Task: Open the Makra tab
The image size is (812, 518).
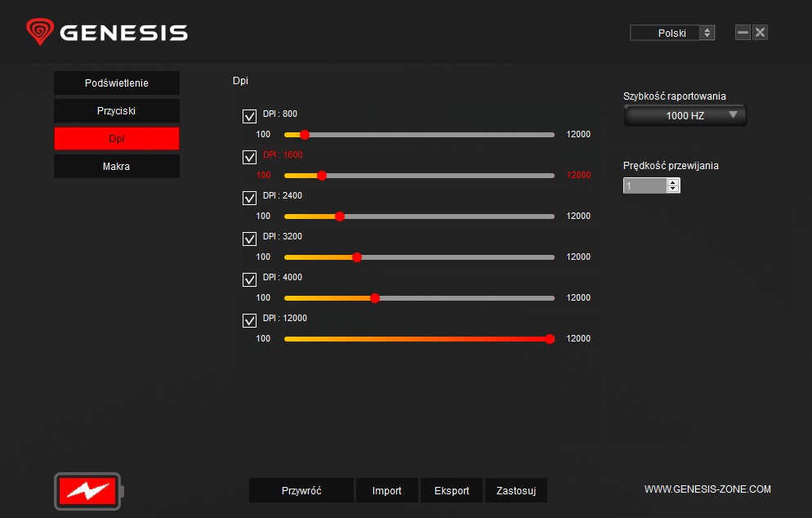Action: tap(117, 167)
